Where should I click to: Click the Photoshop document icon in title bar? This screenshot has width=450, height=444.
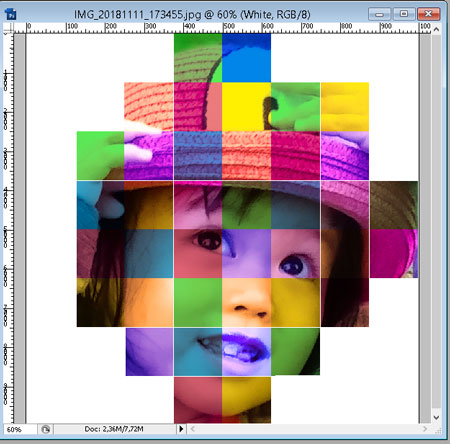coord(11,14)
